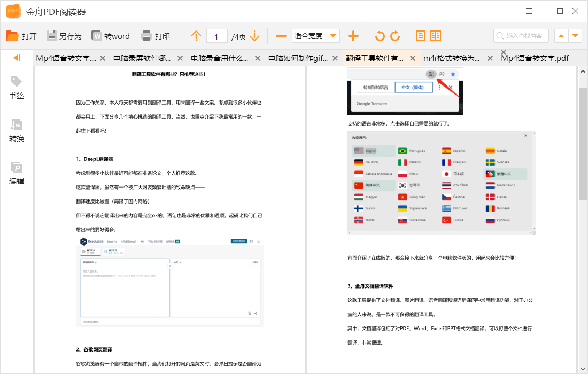Click the language selection flags image
This screenshot has width=588, height=374.
[x=442, y=183]
